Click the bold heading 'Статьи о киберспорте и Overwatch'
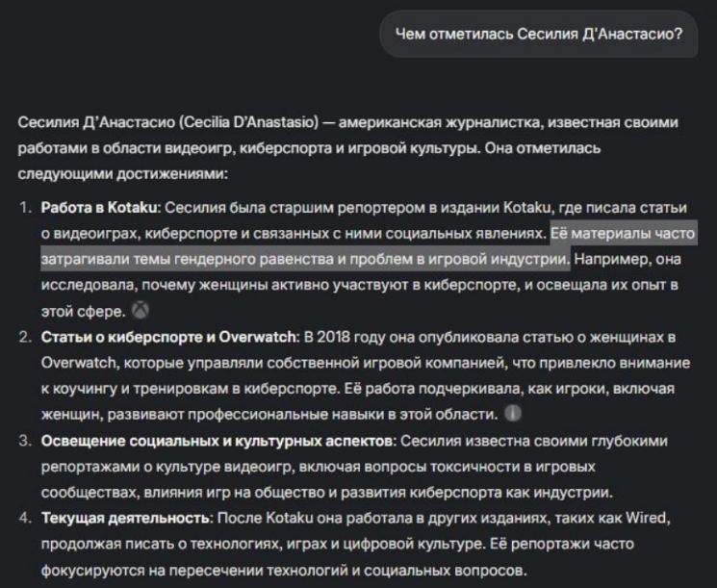 (168, 337)
